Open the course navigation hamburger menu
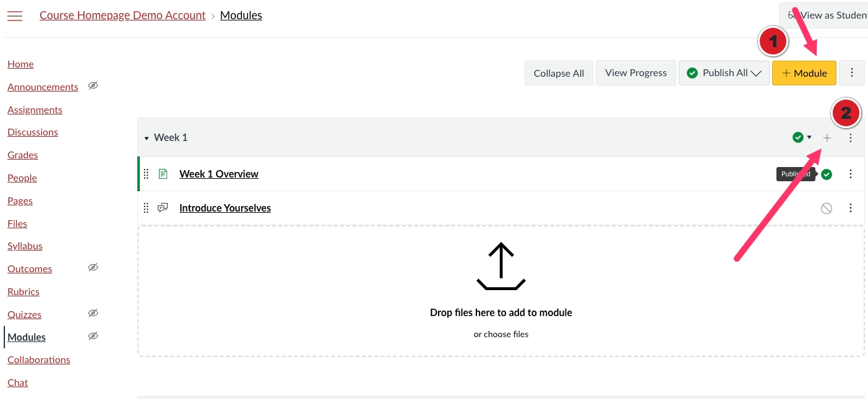This screenshot has width=868, height=399. [x=15, y=16]
